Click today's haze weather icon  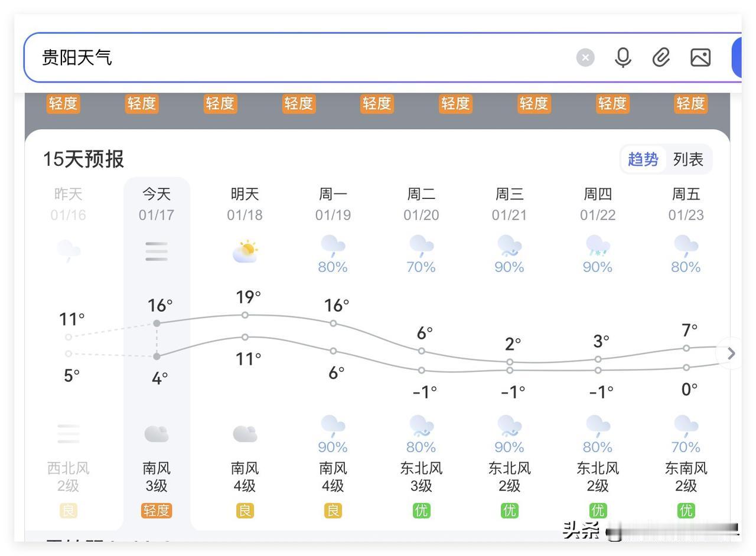[x=156, y=251]
